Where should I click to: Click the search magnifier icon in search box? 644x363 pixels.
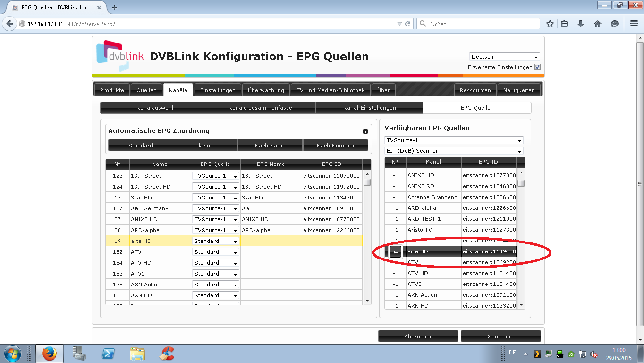pyautogui.click(x=424, y=24)
